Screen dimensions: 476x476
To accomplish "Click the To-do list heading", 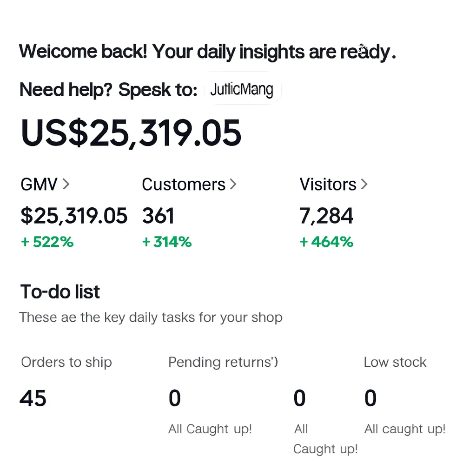I will (60, 292).
